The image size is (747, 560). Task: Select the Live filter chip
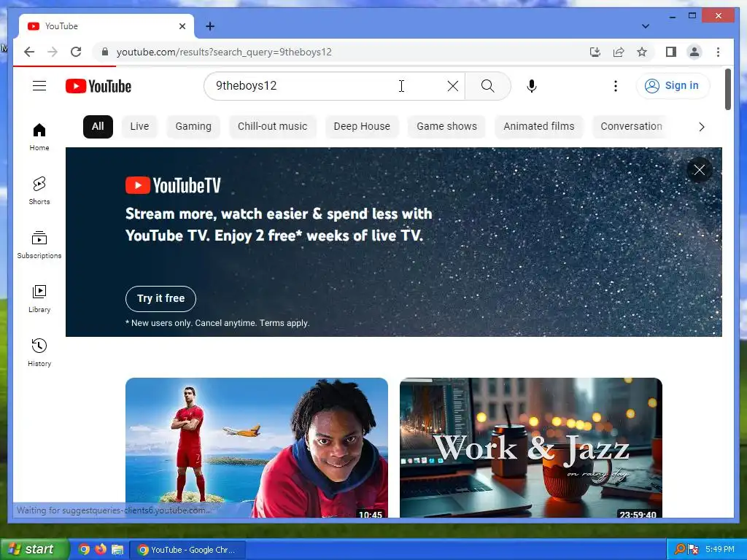pyautogui.click(x=139, y=126)
